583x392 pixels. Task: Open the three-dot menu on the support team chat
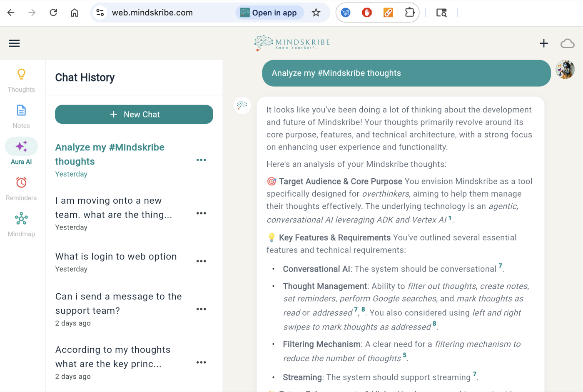201,309
